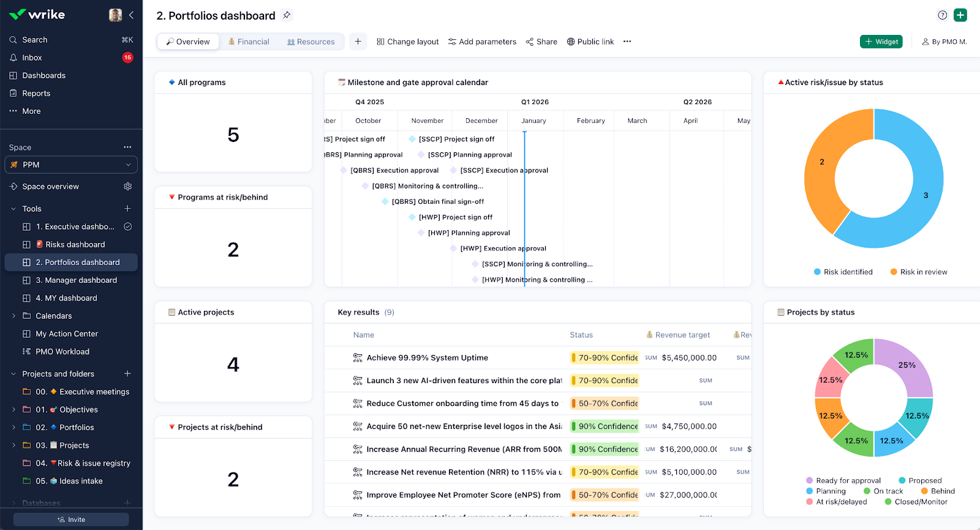Screen dimensions: 980x530
Task: Collapse the sidebar with the chevron arrow
Action: (131, 15)
